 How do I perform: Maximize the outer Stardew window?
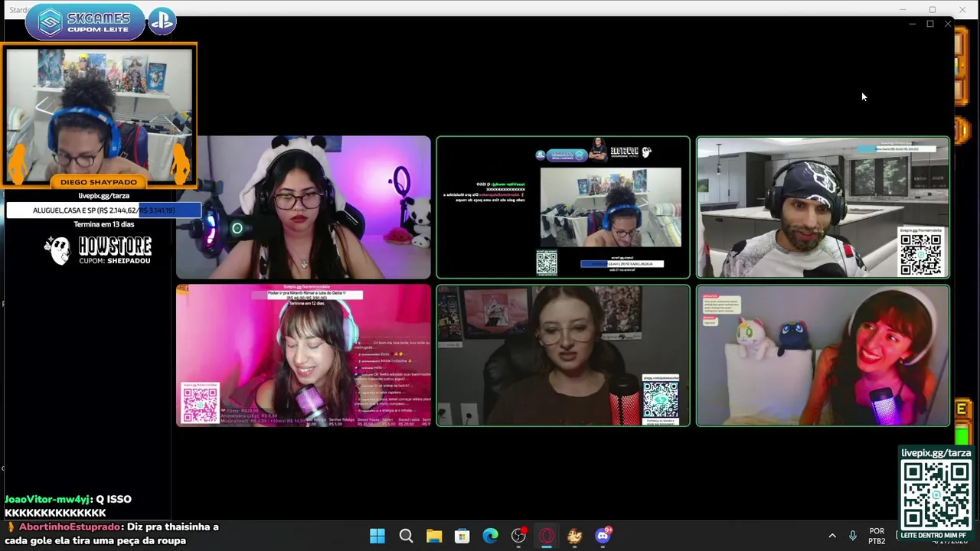click(x=933, y=9)
